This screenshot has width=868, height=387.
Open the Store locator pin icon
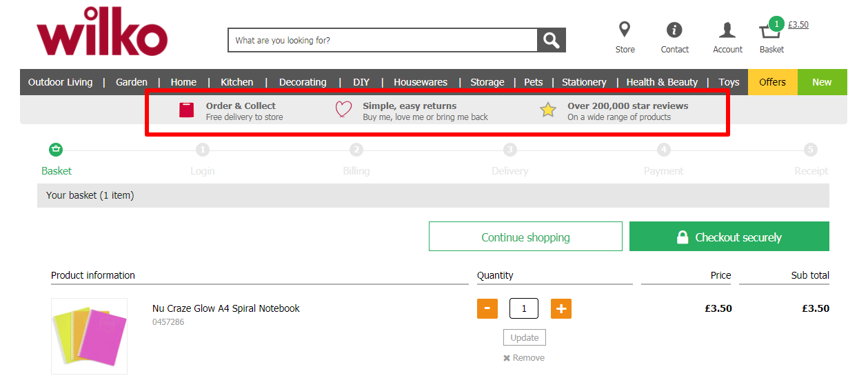[x=625, y=29]
